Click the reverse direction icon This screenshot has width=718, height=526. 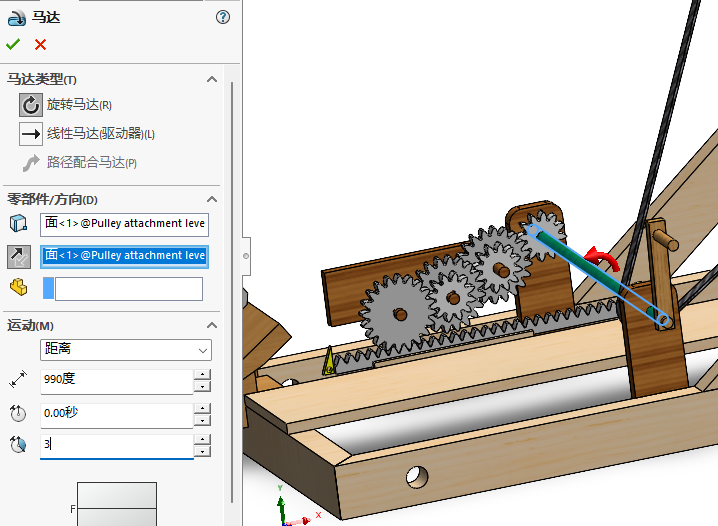click(18, 256)
